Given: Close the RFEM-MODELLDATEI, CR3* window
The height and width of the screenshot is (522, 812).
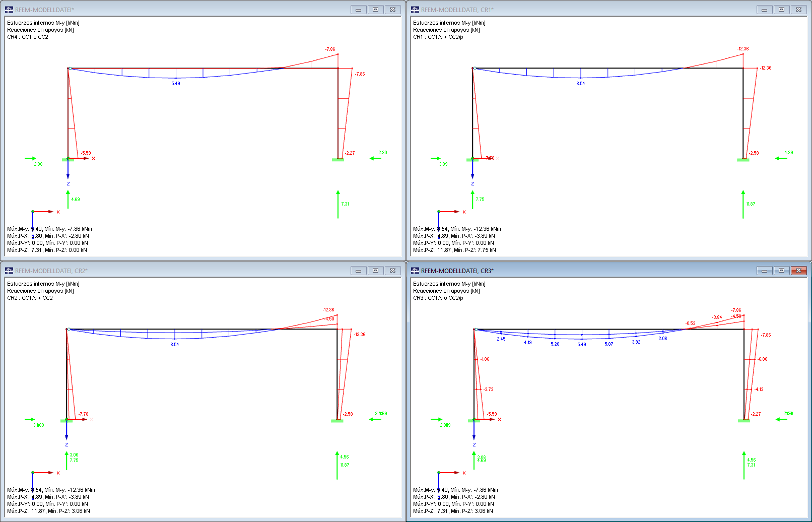Looking at the screenshot, I should (799, 271).
